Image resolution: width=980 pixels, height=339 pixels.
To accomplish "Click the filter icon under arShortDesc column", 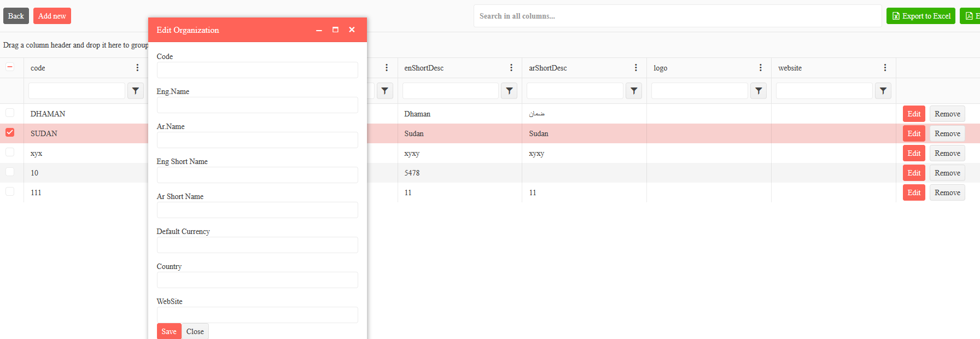I will (634, 91).
